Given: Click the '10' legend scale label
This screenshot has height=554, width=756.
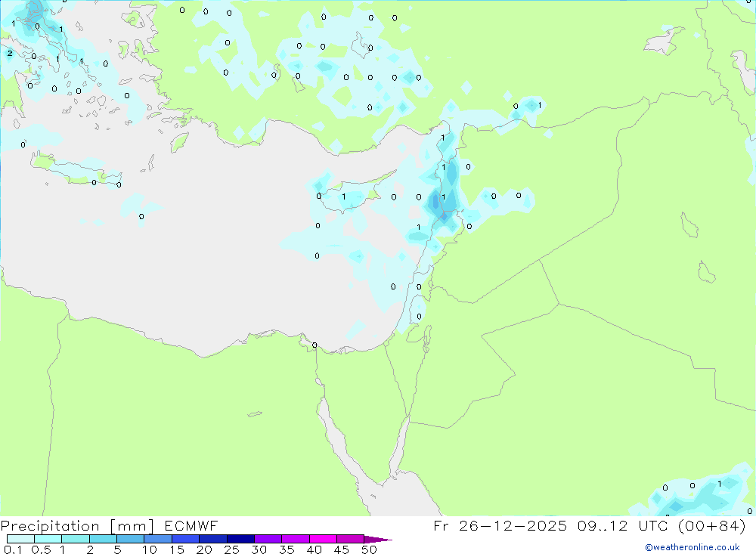Looking at the screenshot, I should click(150, 549).
